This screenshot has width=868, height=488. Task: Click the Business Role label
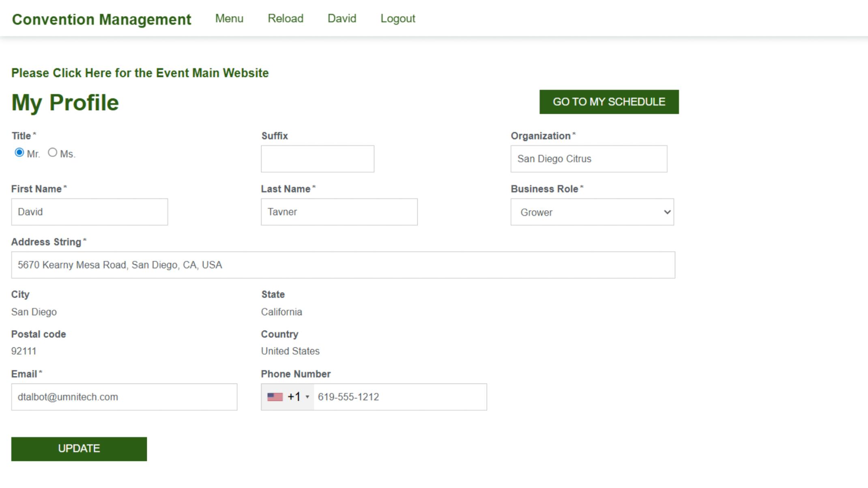(x=544, y=189)
